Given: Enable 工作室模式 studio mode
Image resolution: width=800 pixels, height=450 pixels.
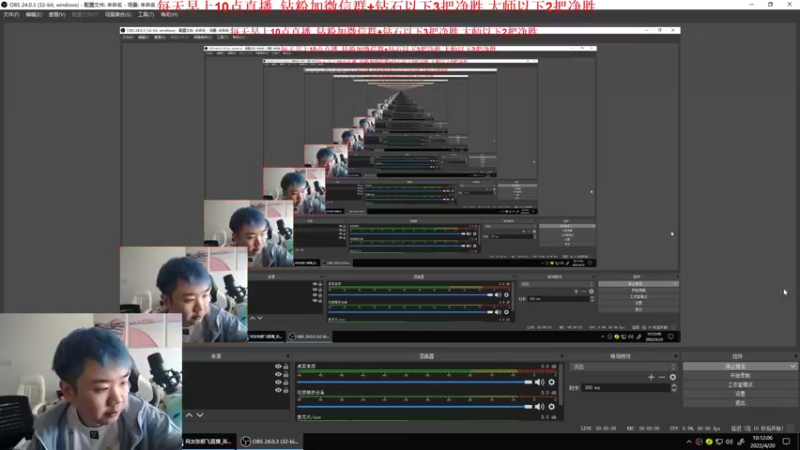Looking at the screenshot, I should point(740,385).
